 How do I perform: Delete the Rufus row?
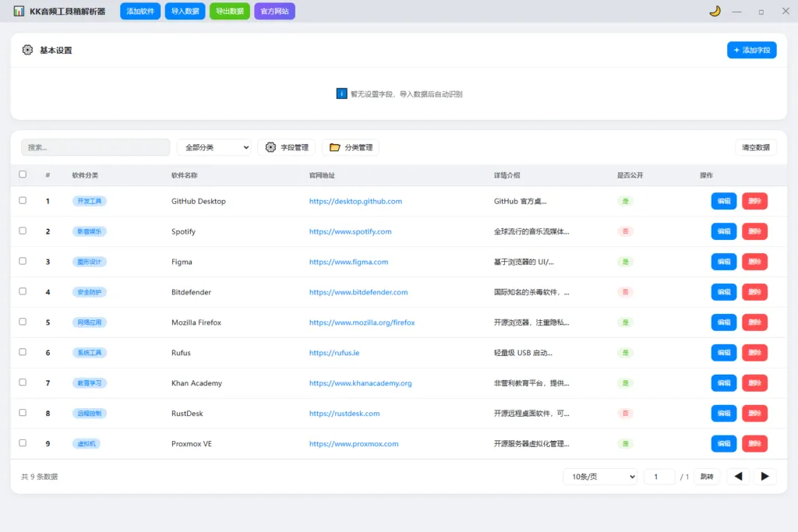point(754,353)
